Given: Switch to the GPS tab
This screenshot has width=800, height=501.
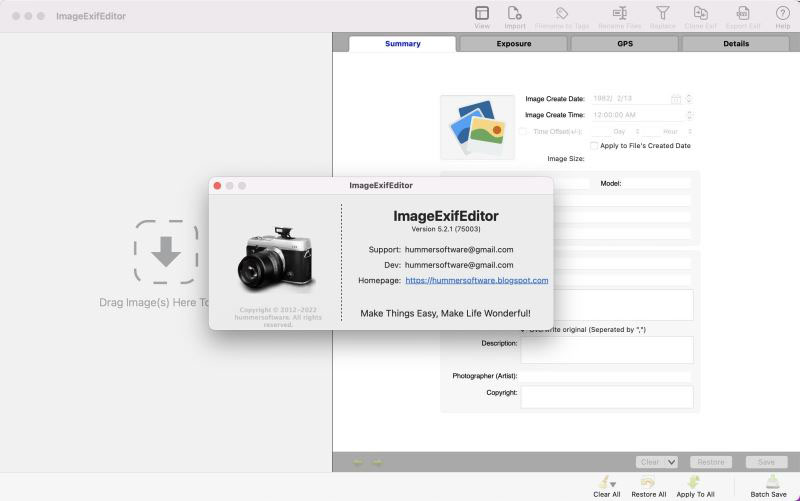Looking at the screenshot, I should pyautogui.click(x=625, y=44).
